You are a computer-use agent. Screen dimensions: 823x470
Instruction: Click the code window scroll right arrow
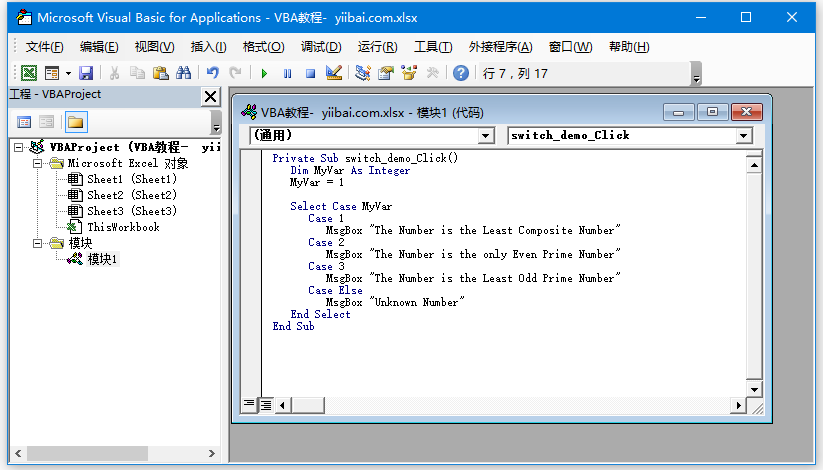pos(738,405)
